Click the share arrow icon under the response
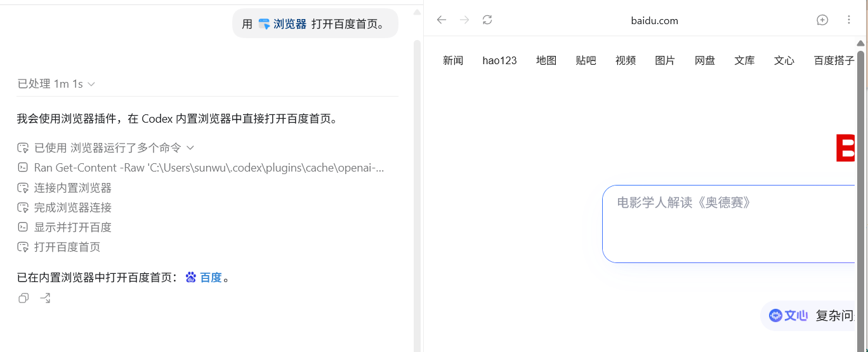The width and height of the screenshot is (868, 352). [x=45, y=298]
